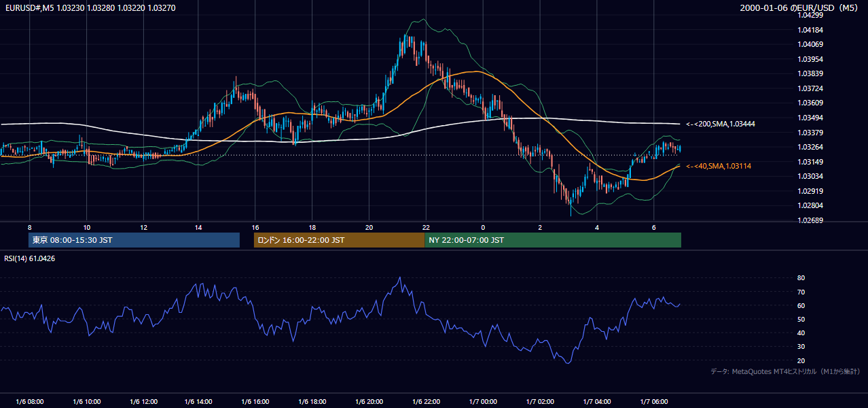Select the NY 22:00-07:00 JST session bar
Screen dimensions: 868x408
[x=553, y=240]
